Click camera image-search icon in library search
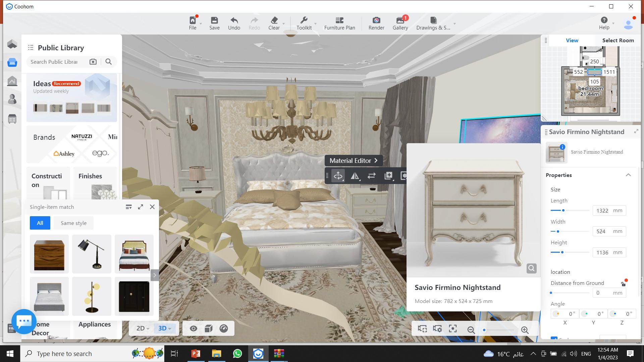This screenshot has height=362, width=644. [x=93, y=62]
